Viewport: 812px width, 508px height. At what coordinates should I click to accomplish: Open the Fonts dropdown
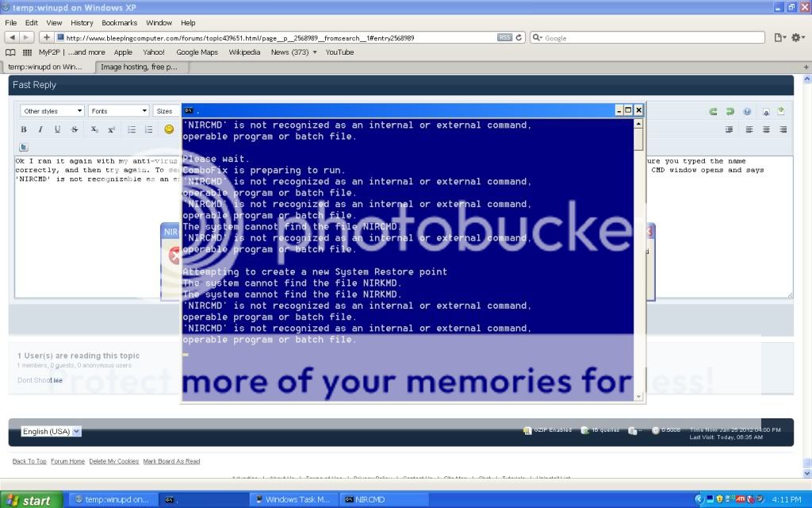[118, 111]
